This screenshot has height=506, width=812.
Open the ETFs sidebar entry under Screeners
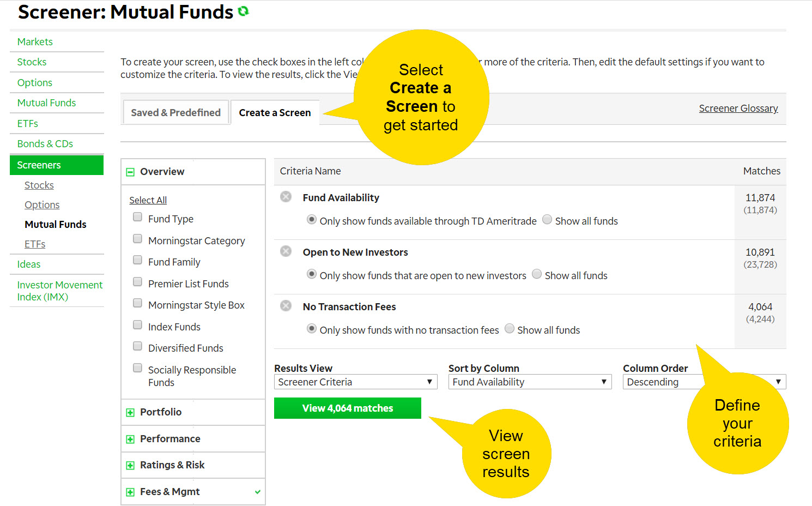[x=34, y=244]
